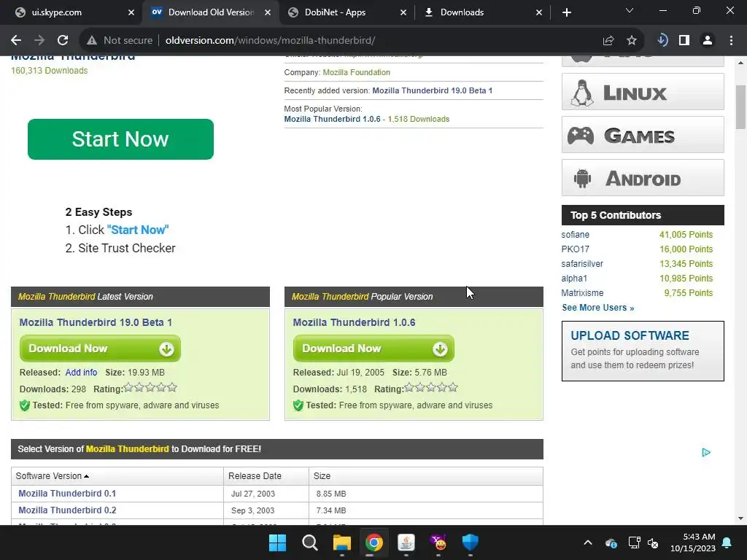The width and height of the screenshot is (747, 560).
Task: Open contributor Matrixisme's profile
Action: [582, 293]
